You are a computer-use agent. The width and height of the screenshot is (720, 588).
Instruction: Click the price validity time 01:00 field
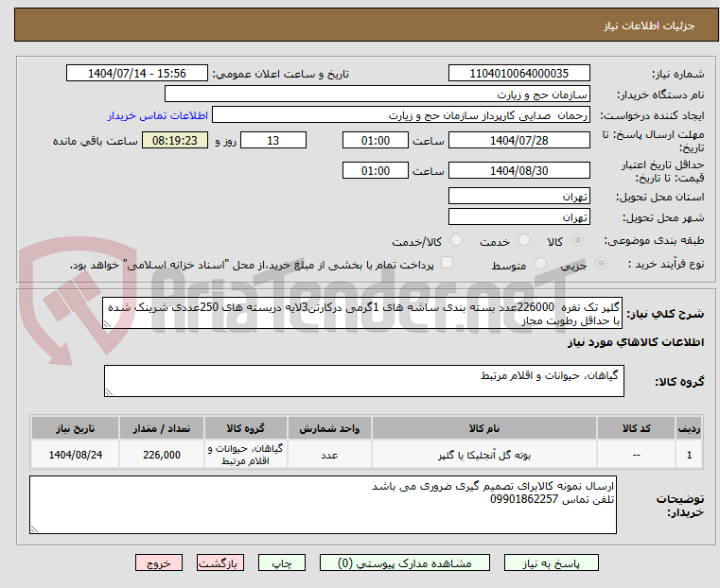(376, 170)
